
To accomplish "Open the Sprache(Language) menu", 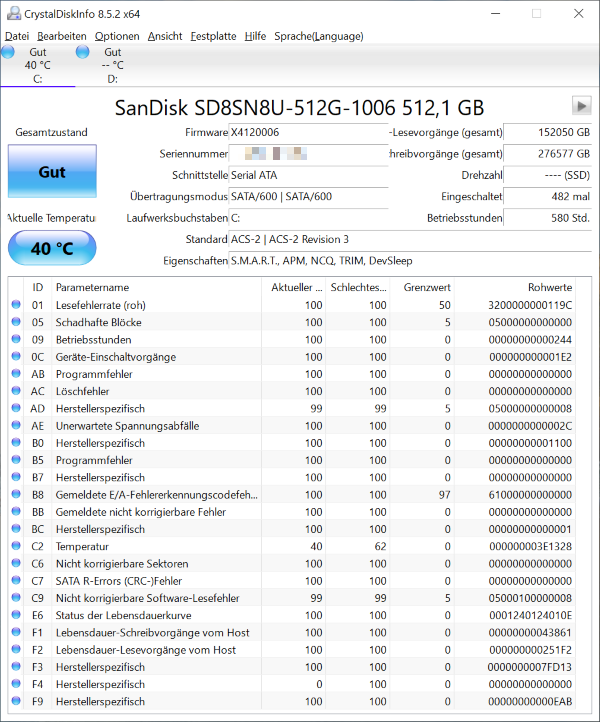I will 319,36.
